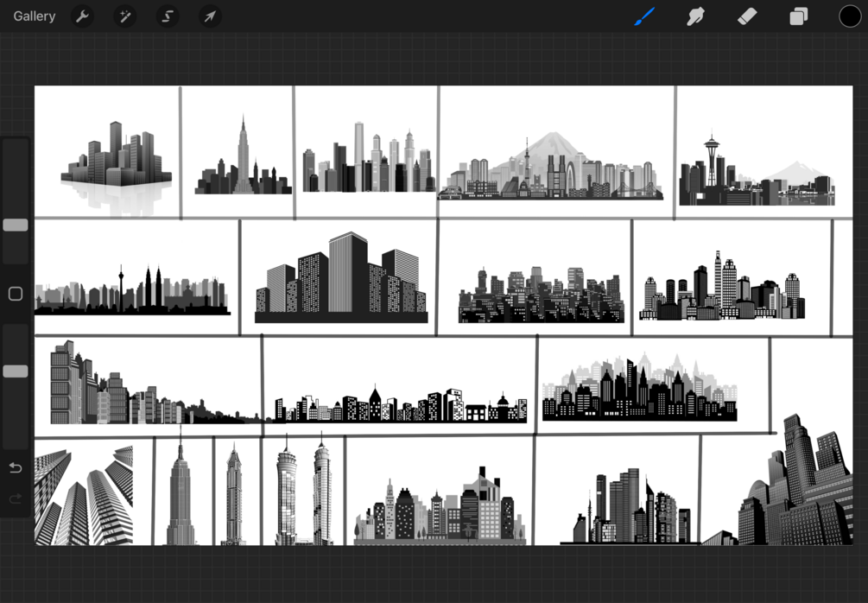Image resolution: width=868 pixels, height=603 pixels.
Task: Select the Mount Fuji city skyline
Action: click(x=553, y=151)
